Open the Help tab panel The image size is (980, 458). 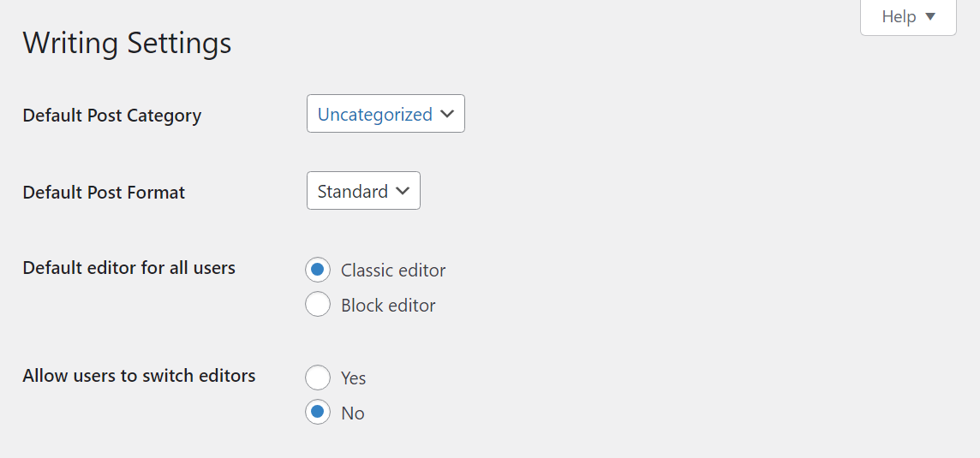click(x=907, y=17)
